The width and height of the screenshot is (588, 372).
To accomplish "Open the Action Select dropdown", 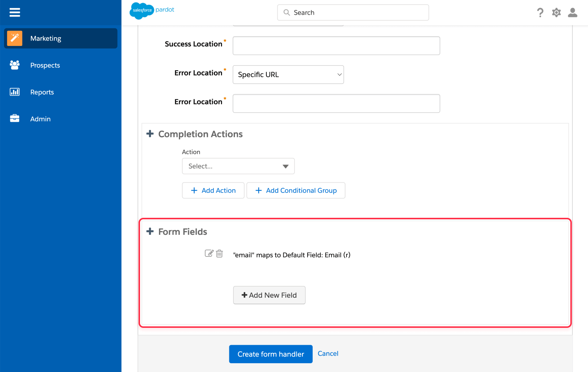I will [238, 166].
